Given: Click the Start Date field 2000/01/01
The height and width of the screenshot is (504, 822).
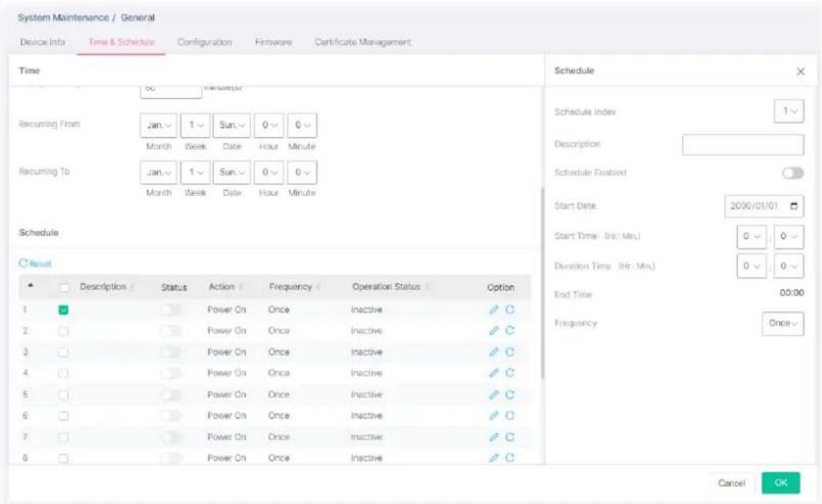Looking at the screenshot, I should 764,206.
